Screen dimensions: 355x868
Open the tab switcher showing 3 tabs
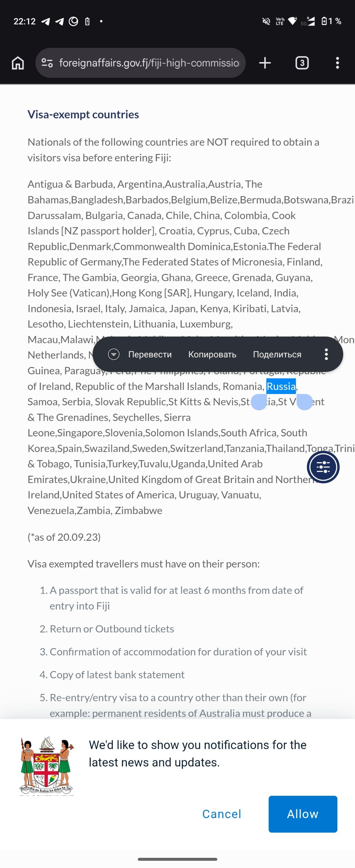click(x=302, y=63)
